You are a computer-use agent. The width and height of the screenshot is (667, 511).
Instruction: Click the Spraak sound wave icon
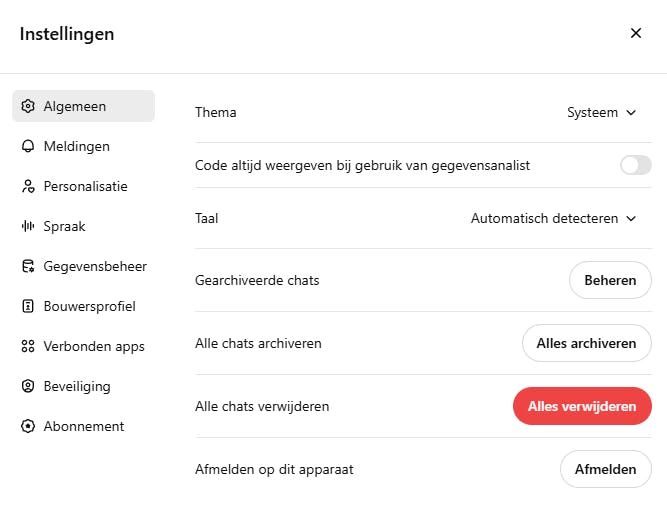28,226
